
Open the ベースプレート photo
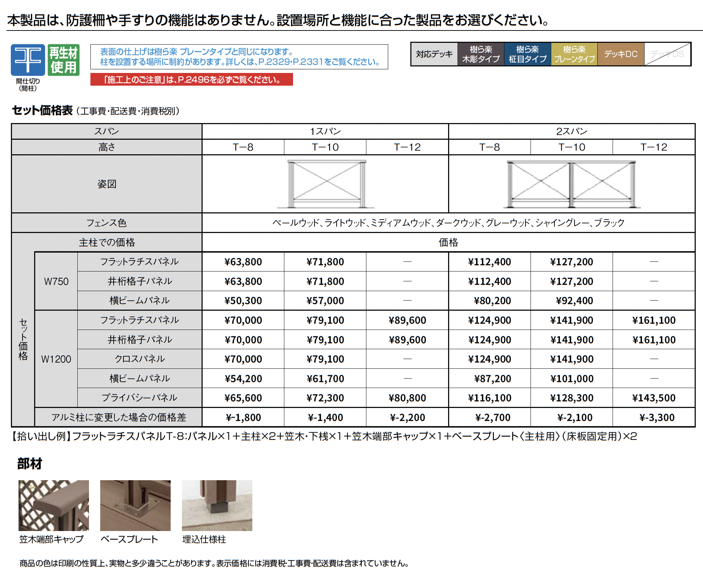[x=135, y=505]
